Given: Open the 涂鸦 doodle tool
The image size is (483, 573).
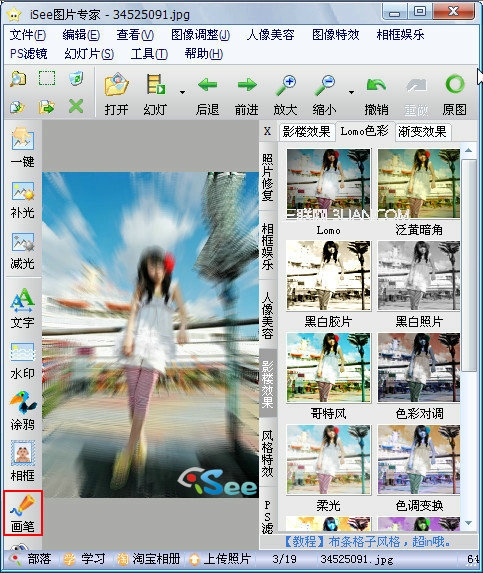Looking at the screenshot, I should 23,410.
